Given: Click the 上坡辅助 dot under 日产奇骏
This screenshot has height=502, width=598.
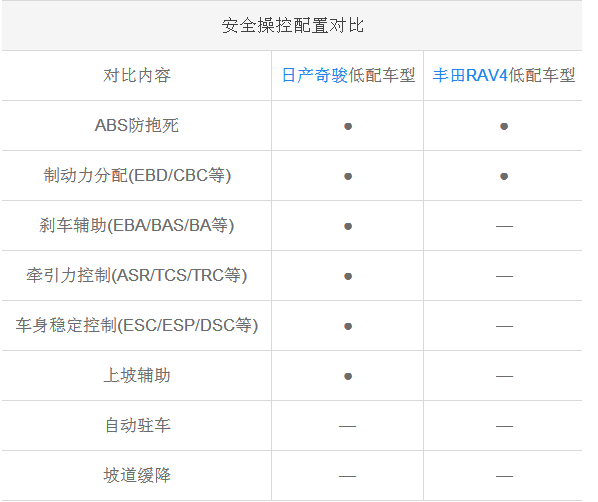Looking at the screenshot, I should click(x=348, y=376).
